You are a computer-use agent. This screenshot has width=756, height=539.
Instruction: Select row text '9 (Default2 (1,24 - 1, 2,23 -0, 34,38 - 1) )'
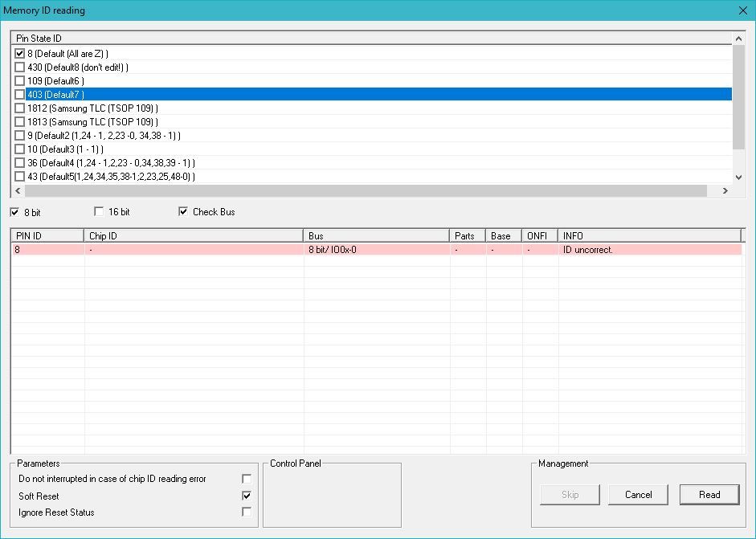tap(104, 136)
